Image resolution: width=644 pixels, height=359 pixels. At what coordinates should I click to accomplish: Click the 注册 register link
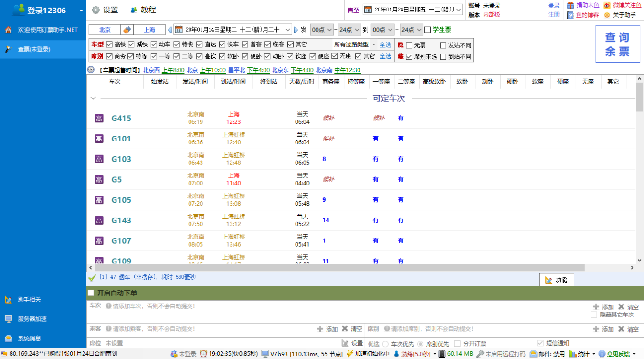554,15
